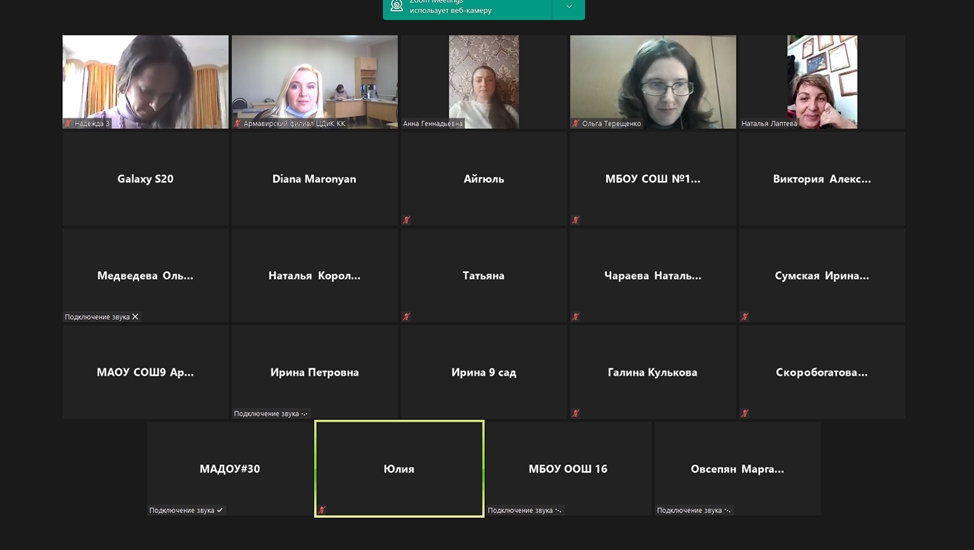This screenshot has width=974, height=550.
Task: Click muted mic icon on Сумская Ирина tile
Action: pos(745,317)
